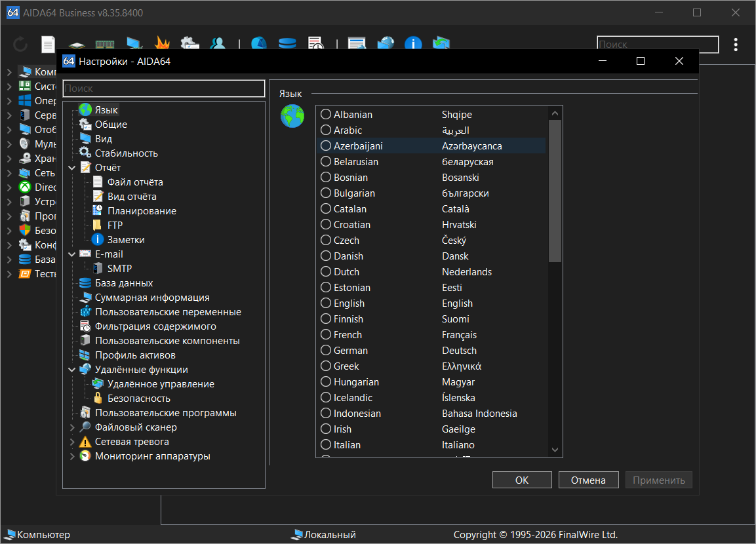Select the German radio button
The image size is (756, 544).
point(326,350)
